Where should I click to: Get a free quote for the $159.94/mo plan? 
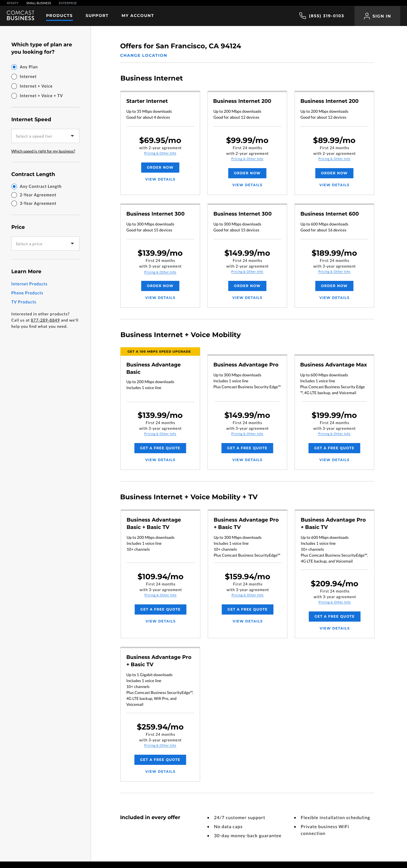click(247, 609)
